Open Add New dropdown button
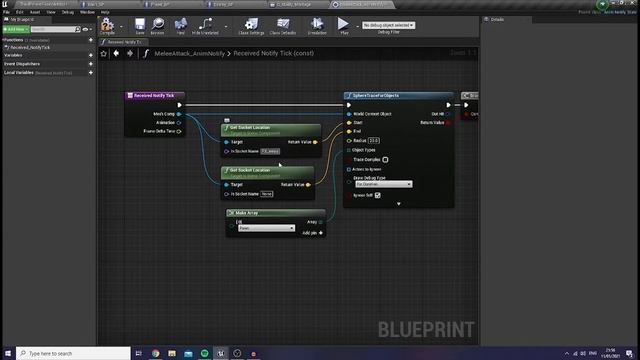This screenshot has height=360, width=640. [x=16, y=29]
